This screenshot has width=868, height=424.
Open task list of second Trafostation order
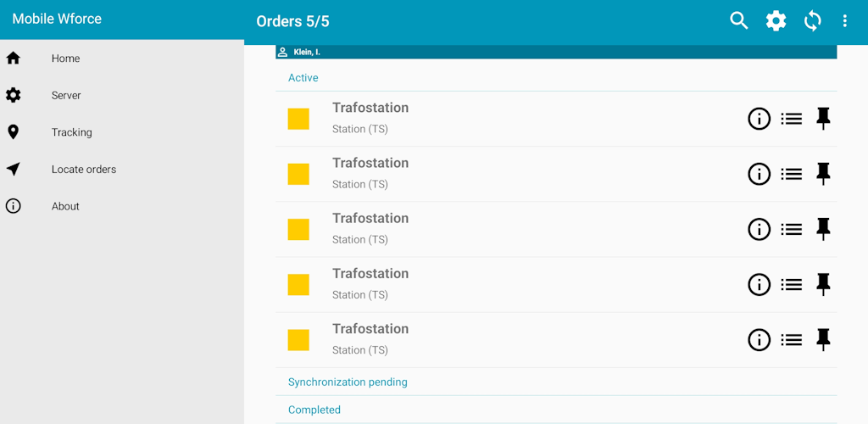(x=792, y=174)
